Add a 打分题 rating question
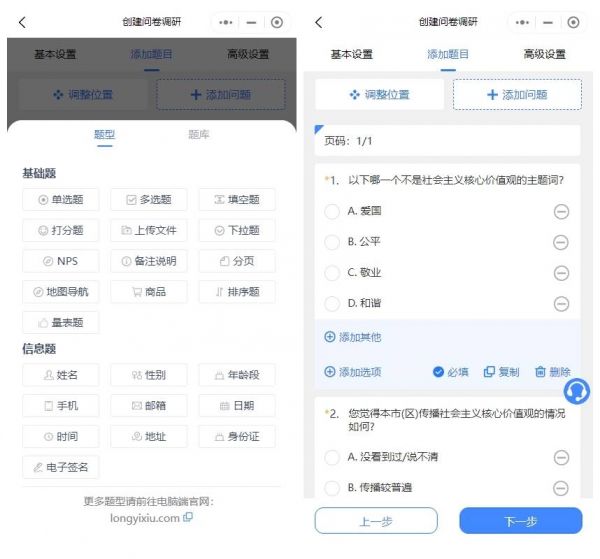This screenshot has height=559, width=600. tap(61, 230)
